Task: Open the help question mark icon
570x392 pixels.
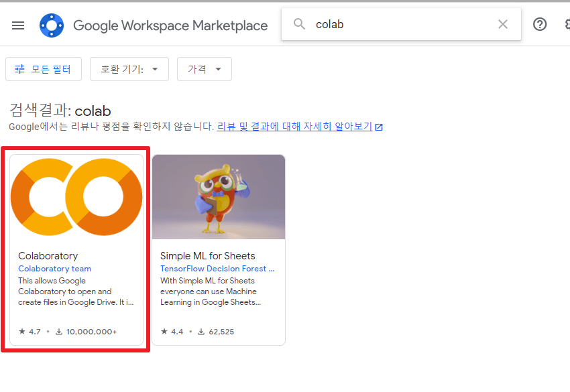Action: (540, 24)
